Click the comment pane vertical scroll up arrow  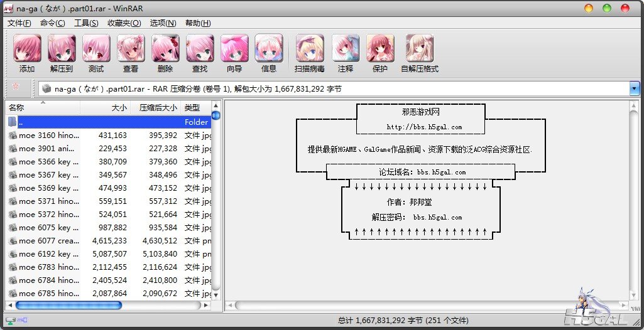pos(634,105)
